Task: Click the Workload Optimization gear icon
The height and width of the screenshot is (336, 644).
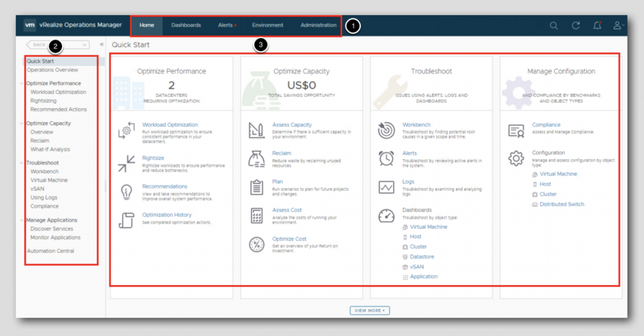Action: [126, 130]
